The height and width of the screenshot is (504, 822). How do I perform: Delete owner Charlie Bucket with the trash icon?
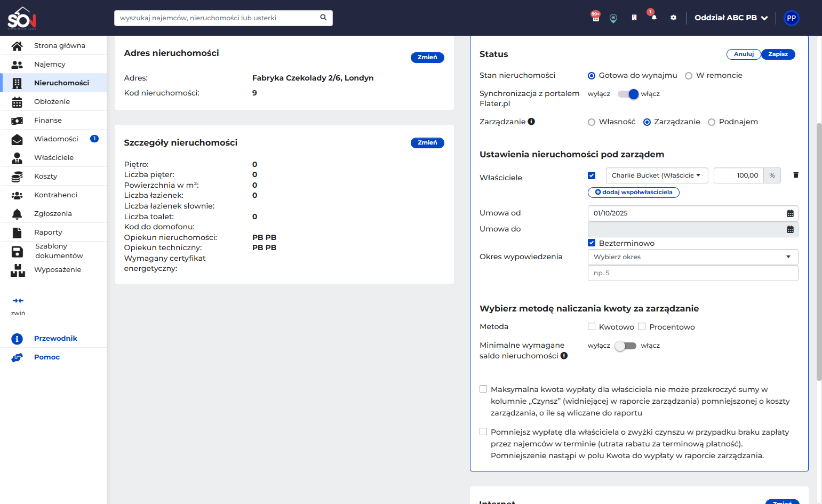(x=796, y=175)
